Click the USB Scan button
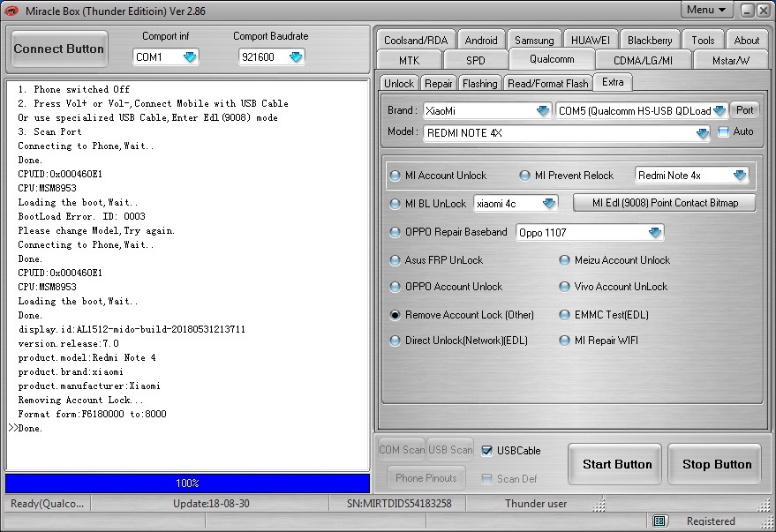The width and height of the screenshot is (776, 532). [x=450, y=449]
